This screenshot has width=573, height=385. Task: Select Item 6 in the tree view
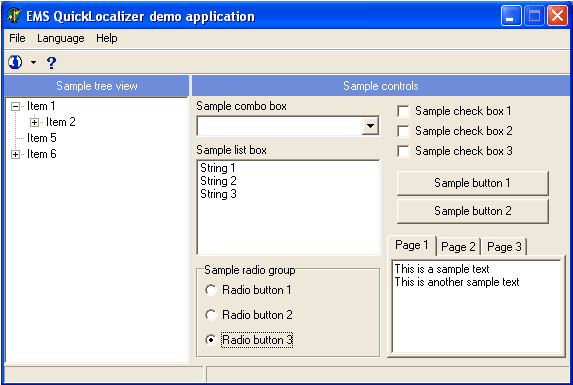click(42, 154)
